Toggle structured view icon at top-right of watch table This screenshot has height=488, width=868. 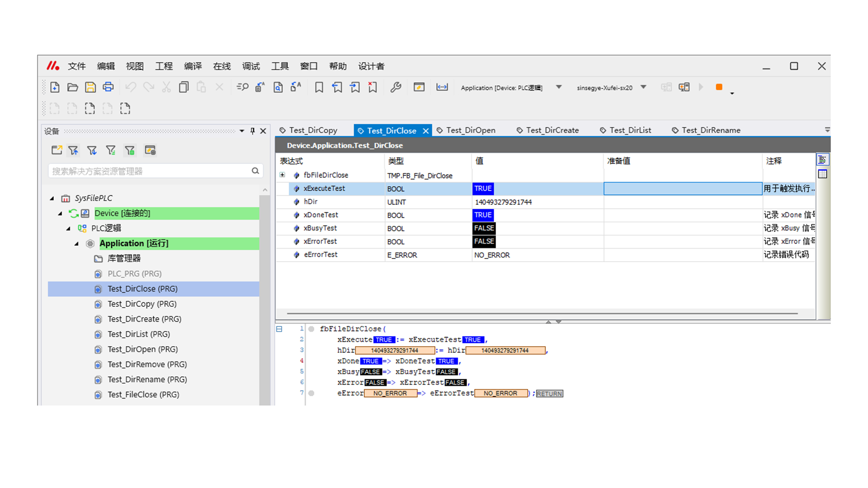(822, 160)
